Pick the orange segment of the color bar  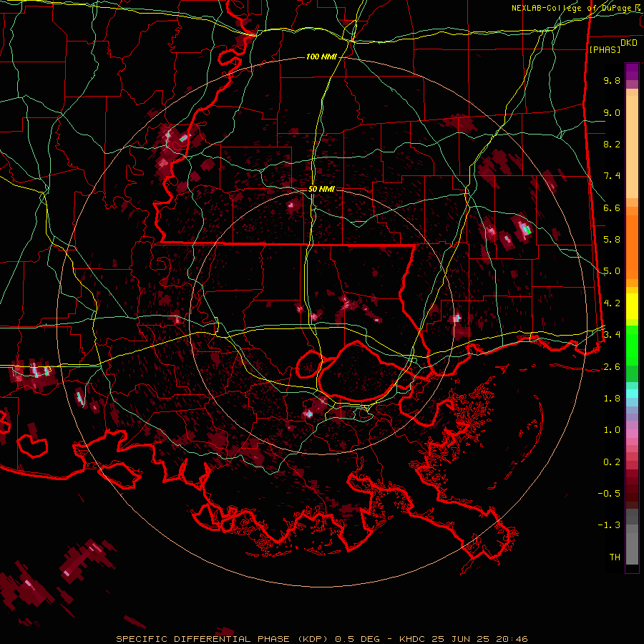[632, 246]
